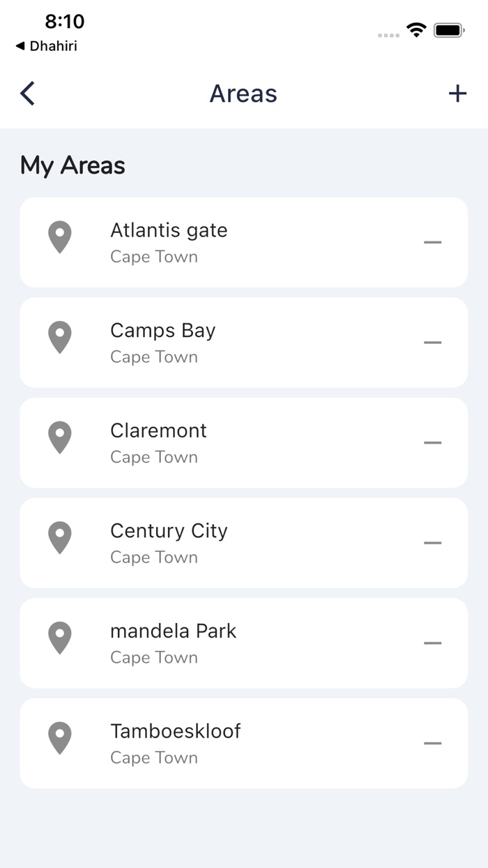Remove mandela Park using minus icon
The width and height of the screenshot is (488, 868).
(x=432, y=643)
